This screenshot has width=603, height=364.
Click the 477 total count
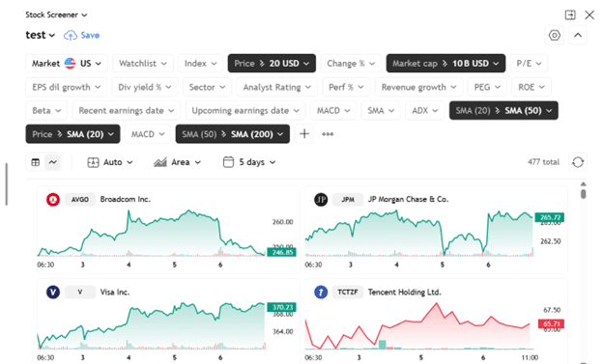[543, 162]
